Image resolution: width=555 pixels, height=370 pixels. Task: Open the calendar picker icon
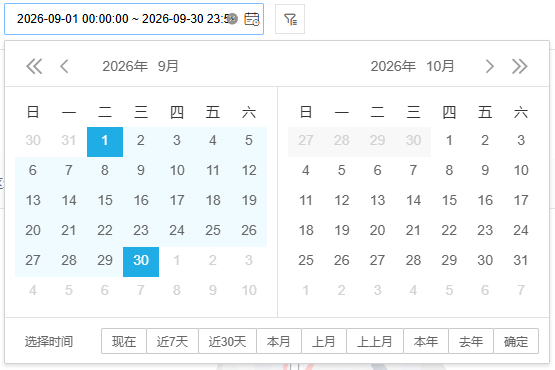[252, 19]
